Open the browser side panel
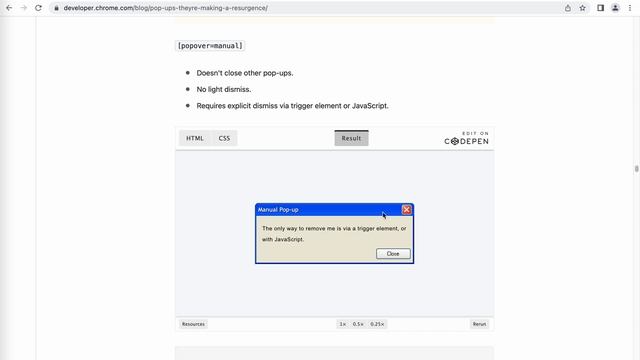Screen dimensions: 640x360 (600, 8)
